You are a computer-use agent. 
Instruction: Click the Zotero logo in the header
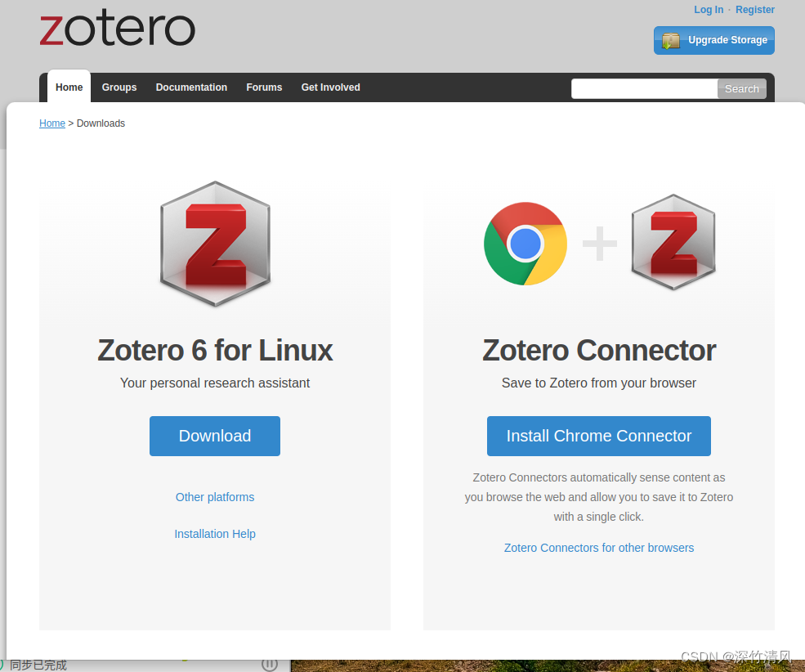tap(117, 28)
